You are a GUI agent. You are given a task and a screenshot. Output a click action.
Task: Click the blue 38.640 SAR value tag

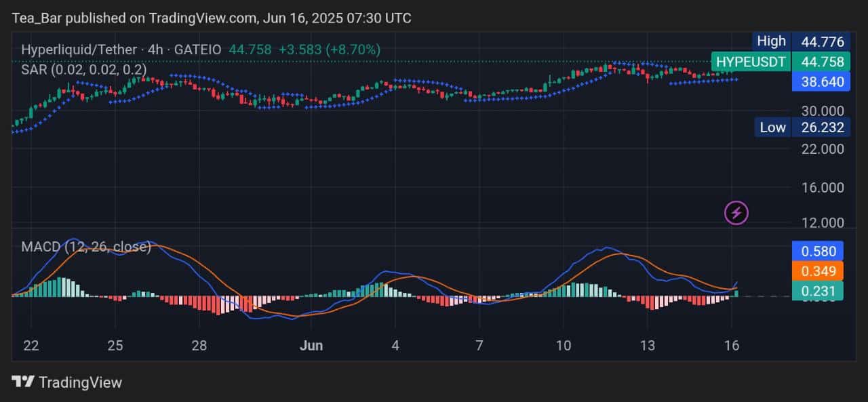tap(822, 82)
